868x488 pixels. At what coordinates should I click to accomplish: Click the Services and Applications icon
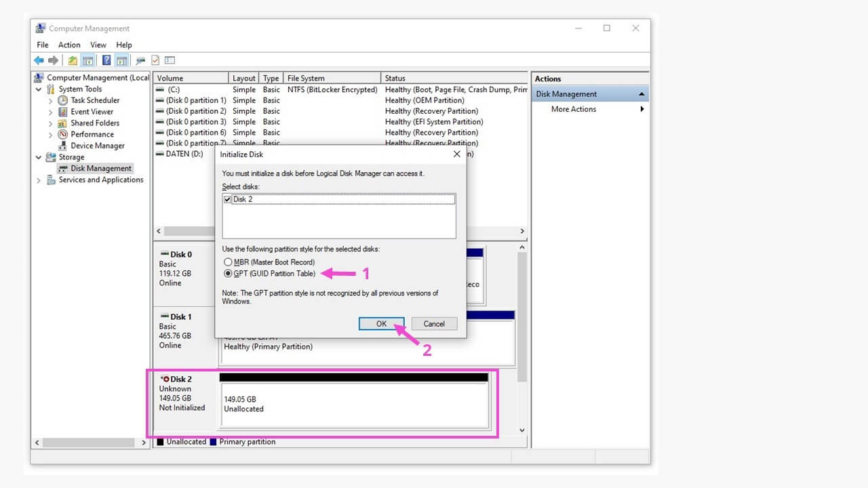click(51, 180)
